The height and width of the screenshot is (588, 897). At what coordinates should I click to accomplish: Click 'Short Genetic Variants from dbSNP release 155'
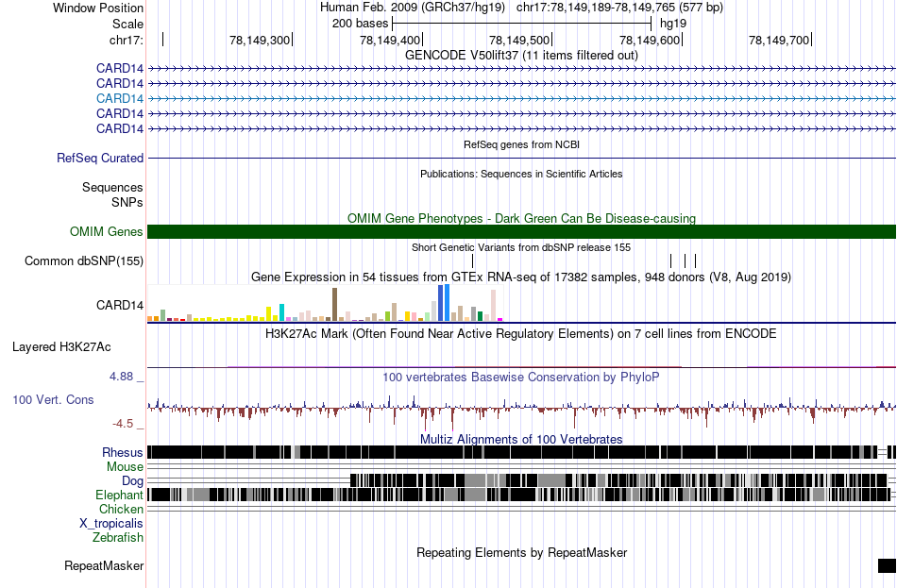[x=521, y=247]
